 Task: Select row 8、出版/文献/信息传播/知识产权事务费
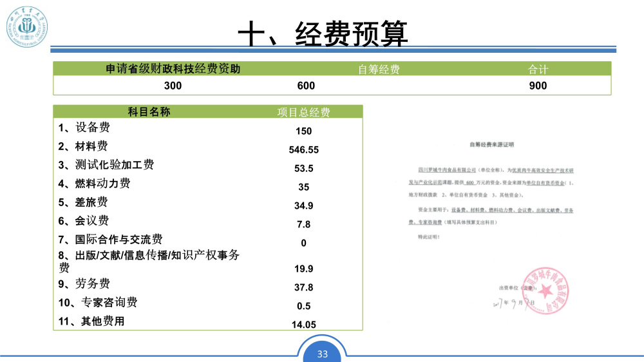pyautogui.click(x=149, y=262)
